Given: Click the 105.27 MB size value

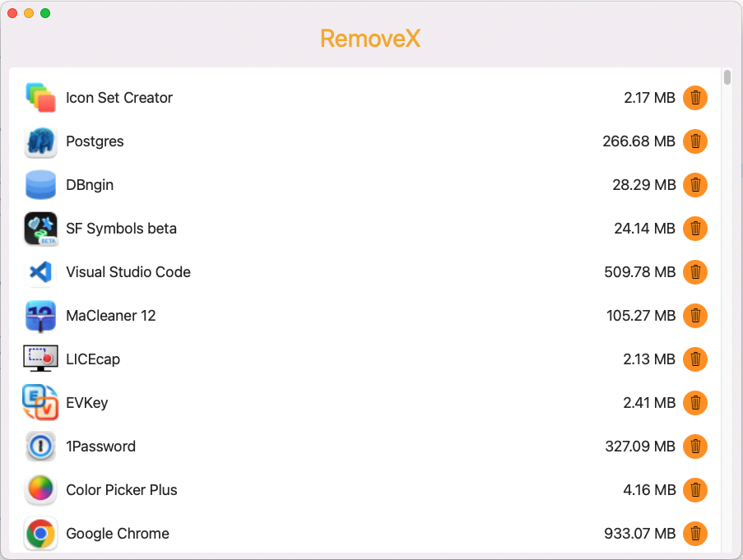Looking at the screenshot, I should click(641, 316).
